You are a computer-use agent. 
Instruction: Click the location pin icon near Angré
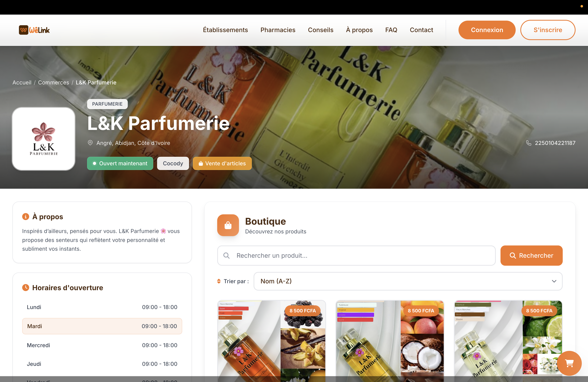90,143
